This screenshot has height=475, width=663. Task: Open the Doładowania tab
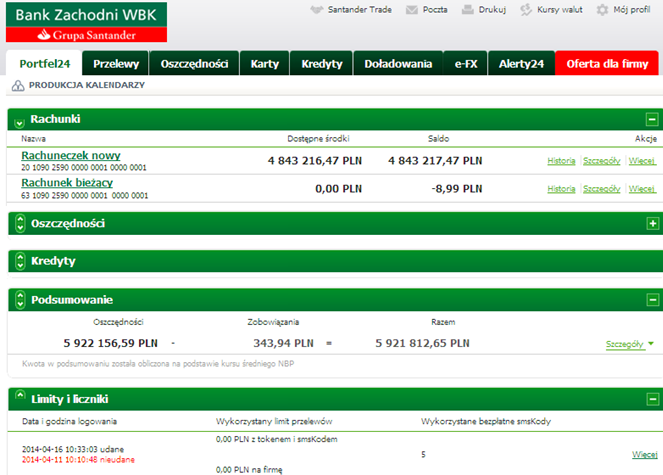click(x=398, y=63)
